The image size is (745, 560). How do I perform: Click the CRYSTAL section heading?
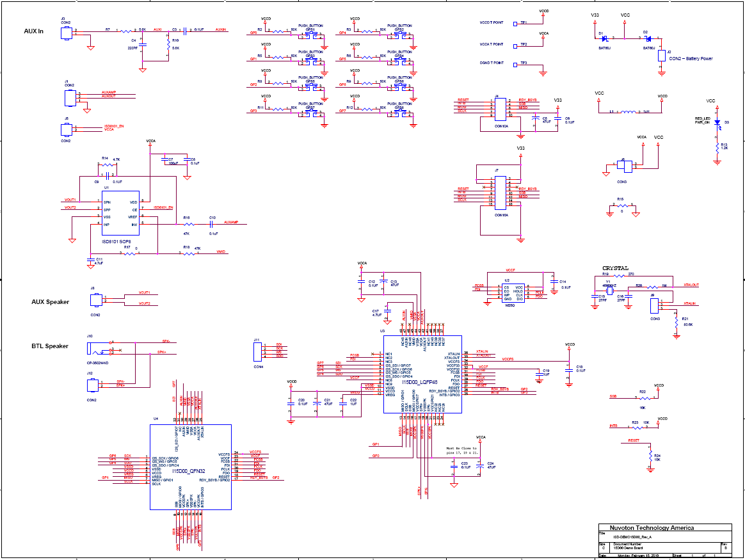tap(615, 268)
